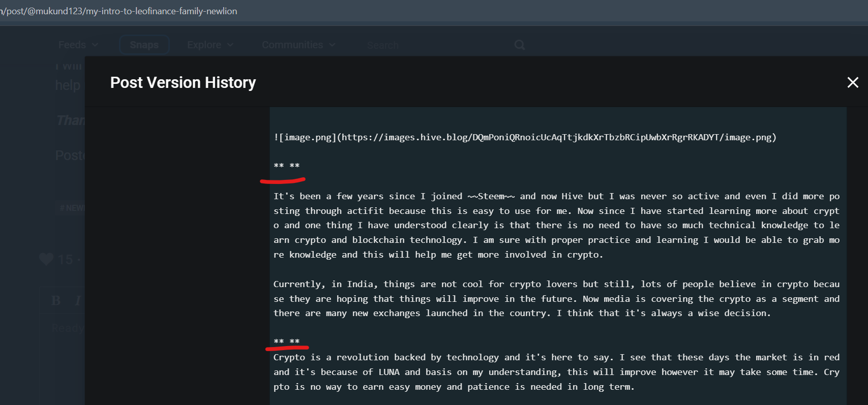
Task: Click the struck-through ~~Steem~~ word
Action: coord(491,196)
